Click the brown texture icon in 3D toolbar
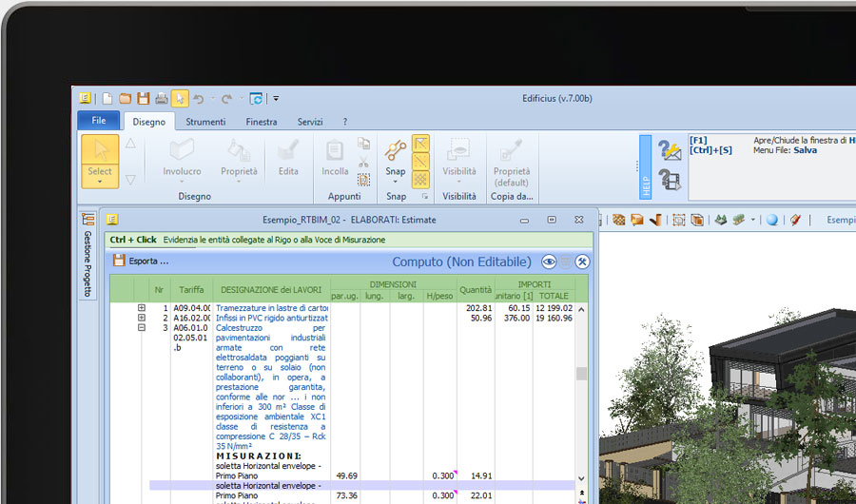Screen dimensions: 856x504 coord(618,220)
